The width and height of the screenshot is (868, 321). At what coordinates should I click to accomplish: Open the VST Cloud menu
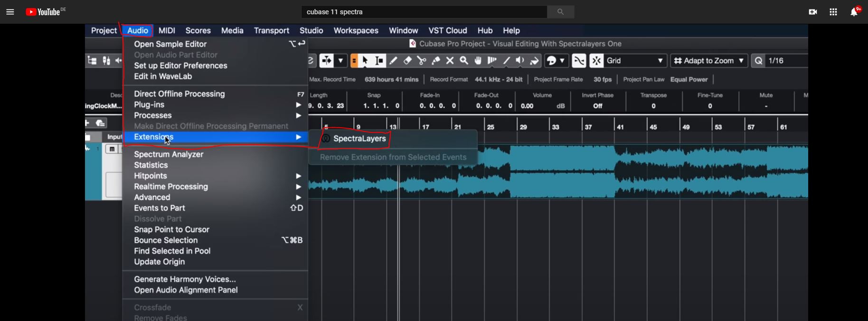[x=448, y=30]
